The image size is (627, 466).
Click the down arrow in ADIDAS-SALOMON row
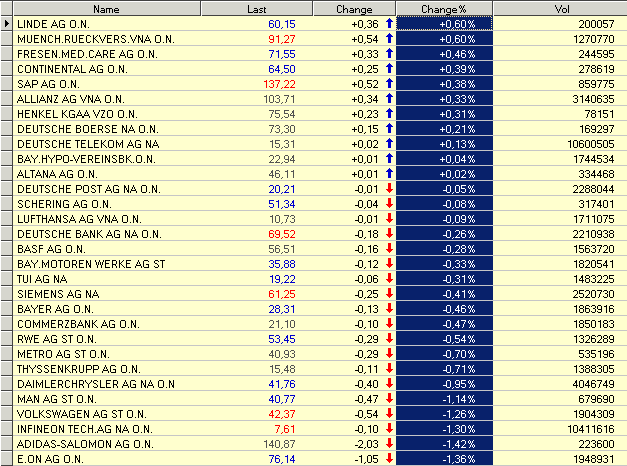tap(389, 444)
